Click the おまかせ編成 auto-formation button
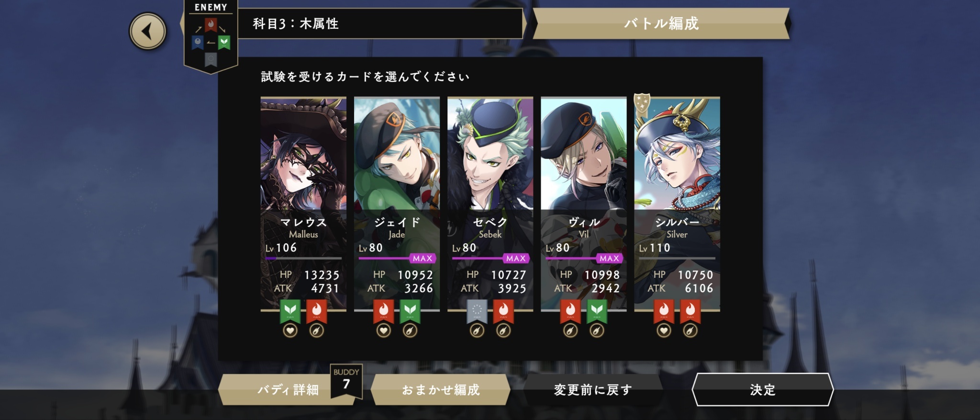The width and height of the screenshot is (980, 420). point(441,390)
